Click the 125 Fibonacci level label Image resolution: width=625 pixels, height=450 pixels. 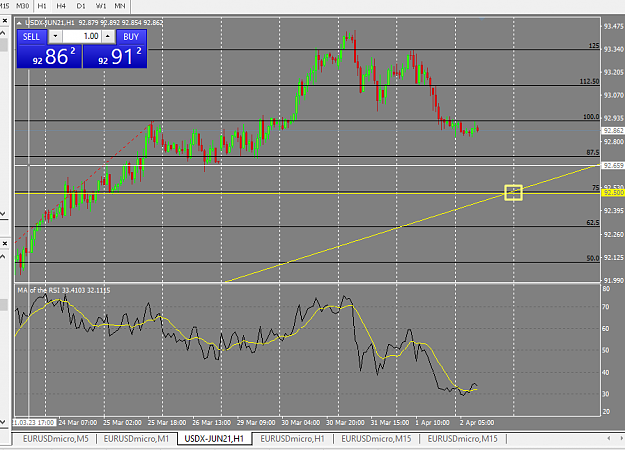click(x=594, y=46)
